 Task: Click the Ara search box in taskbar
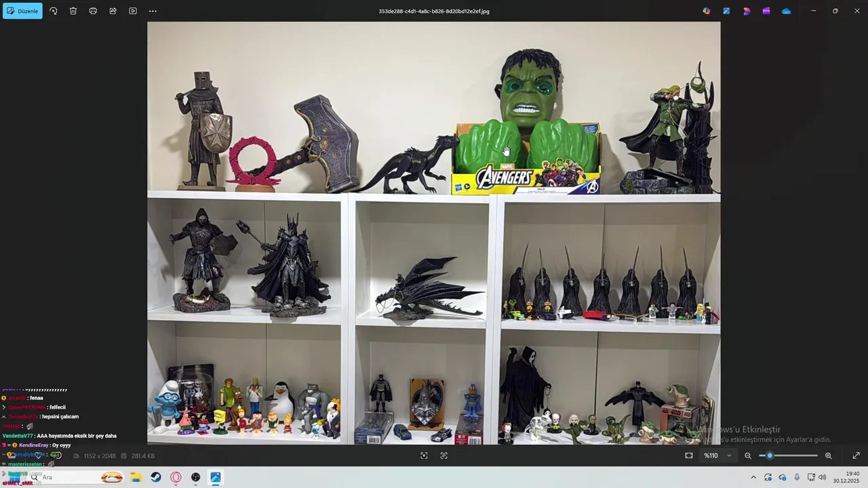click(76, 477)
